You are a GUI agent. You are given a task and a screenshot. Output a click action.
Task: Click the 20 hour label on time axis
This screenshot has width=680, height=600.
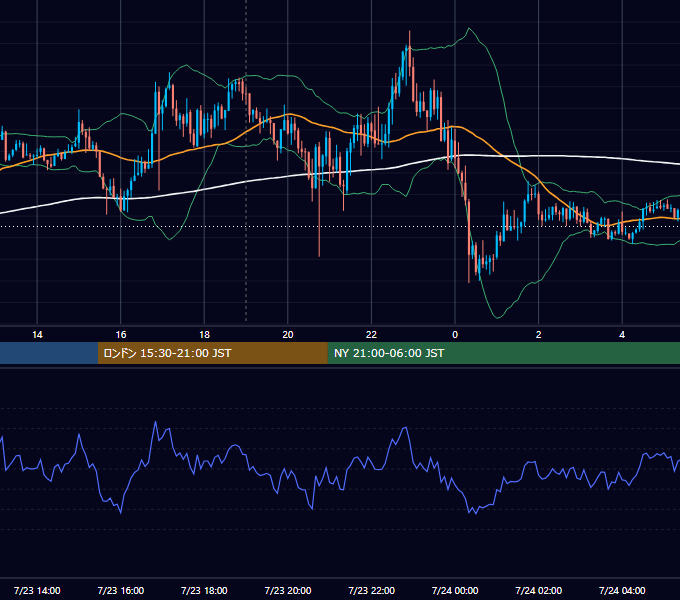pyautogui.click(x=288, y=335)
